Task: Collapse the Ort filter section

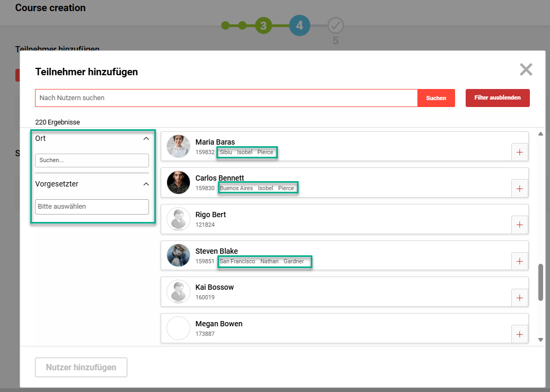Action: 146,138
